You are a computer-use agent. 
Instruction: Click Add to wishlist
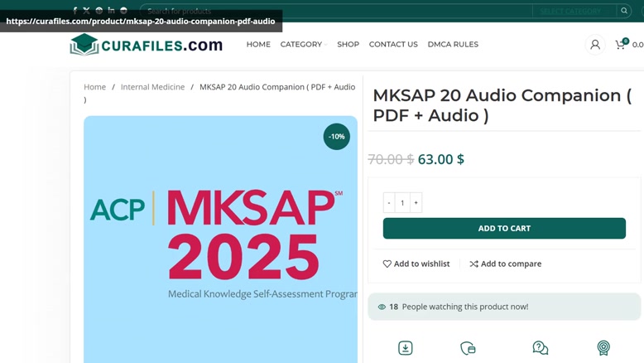click(x=416, y=264)
